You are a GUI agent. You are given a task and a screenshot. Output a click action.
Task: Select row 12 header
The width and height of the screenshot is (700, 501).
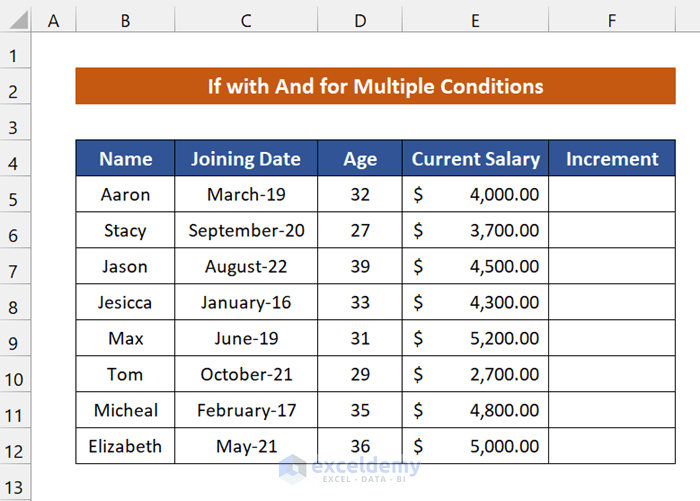(x=15, y=446)
